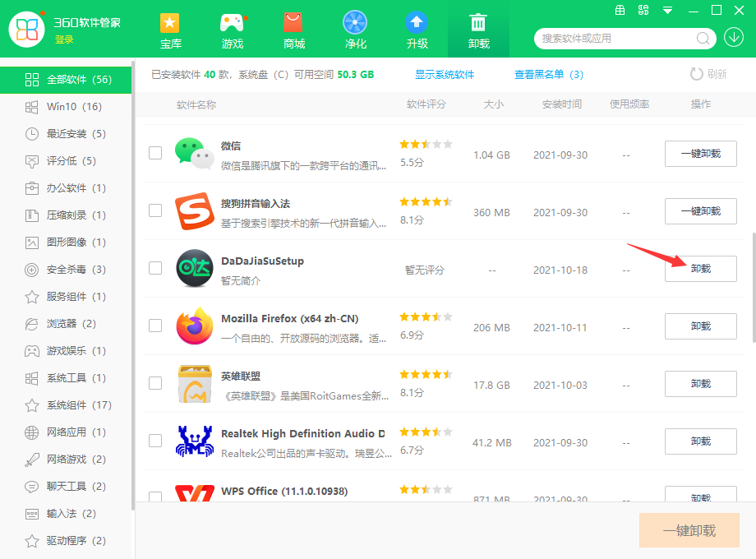
Task: Click 一键卸载 button for 搜狗拼音输入法
Action: [701, 211]
